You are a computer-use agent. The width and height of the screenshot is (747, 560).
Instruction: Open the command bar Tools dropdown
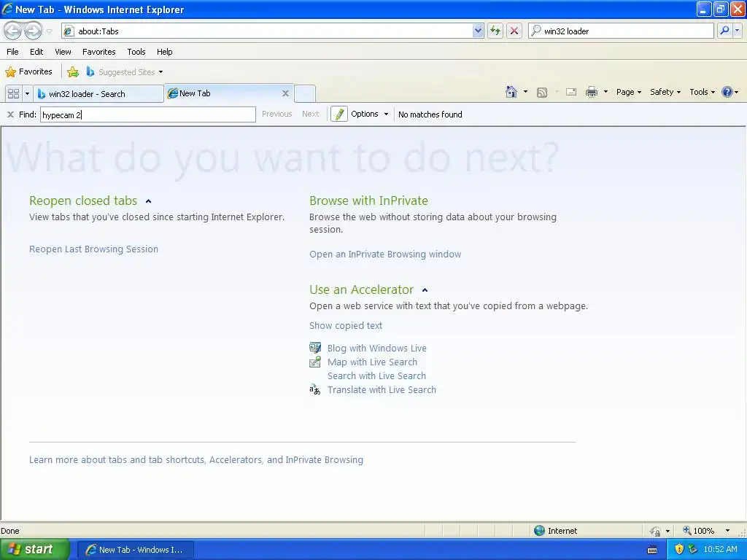[702, 92]
